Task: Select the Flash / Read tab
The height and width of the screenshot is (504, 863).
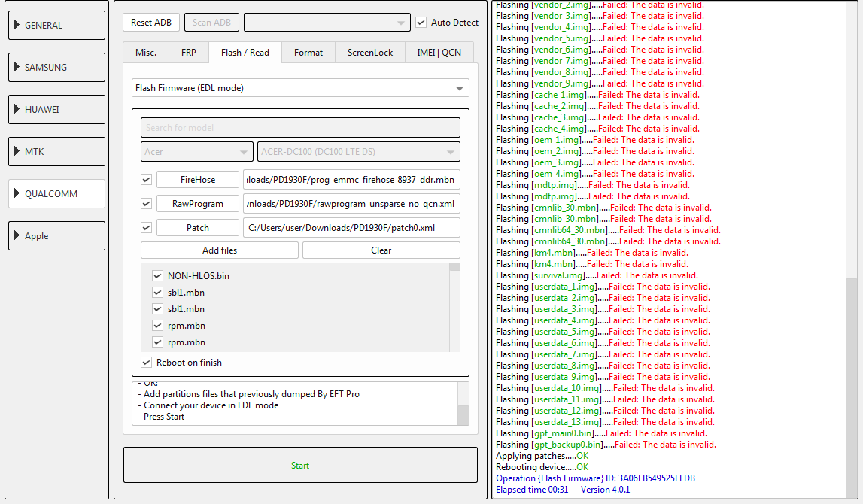Action: point(245,52)
